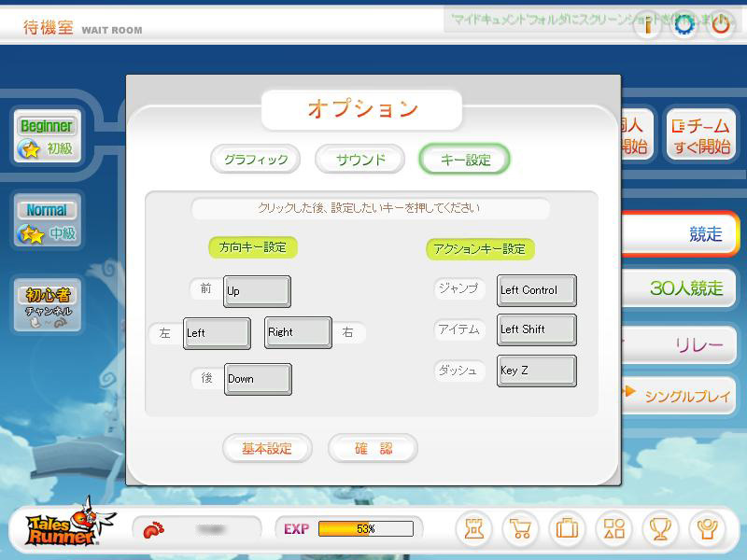This screenshot has width=747, height=560.
Task: Switch to the サウンド tab
Action: [x=360, y=159]
